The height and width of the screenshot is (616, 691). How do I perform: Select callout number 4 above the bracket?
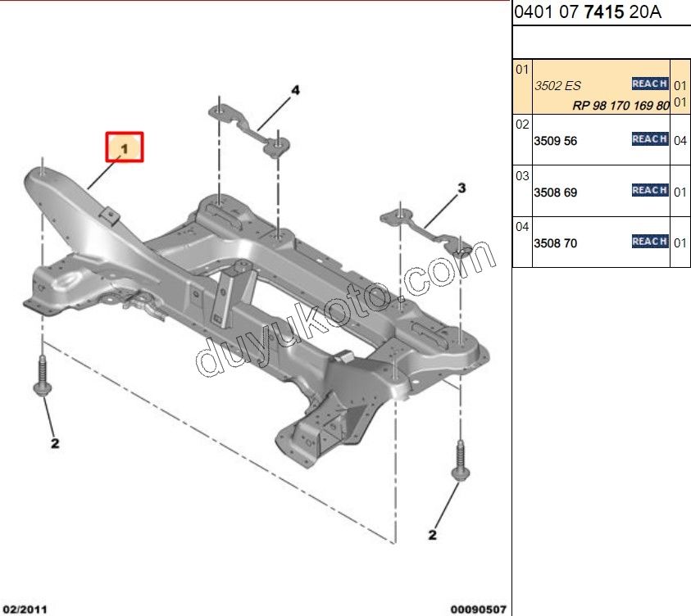[295, 90]
